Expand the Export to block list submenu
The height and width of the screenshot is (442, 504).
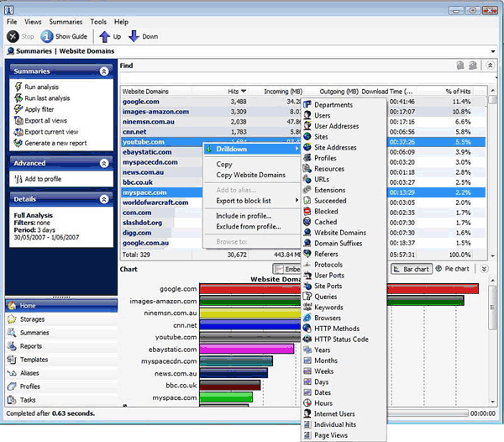pyautogui.click(x=297, y=200)
